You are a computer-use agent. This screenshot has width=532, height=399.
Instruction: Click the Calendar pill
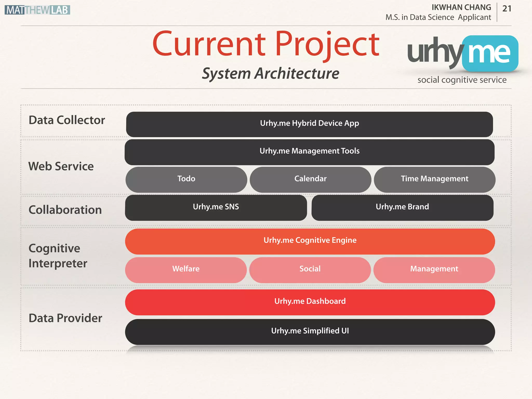coord(310,179)
